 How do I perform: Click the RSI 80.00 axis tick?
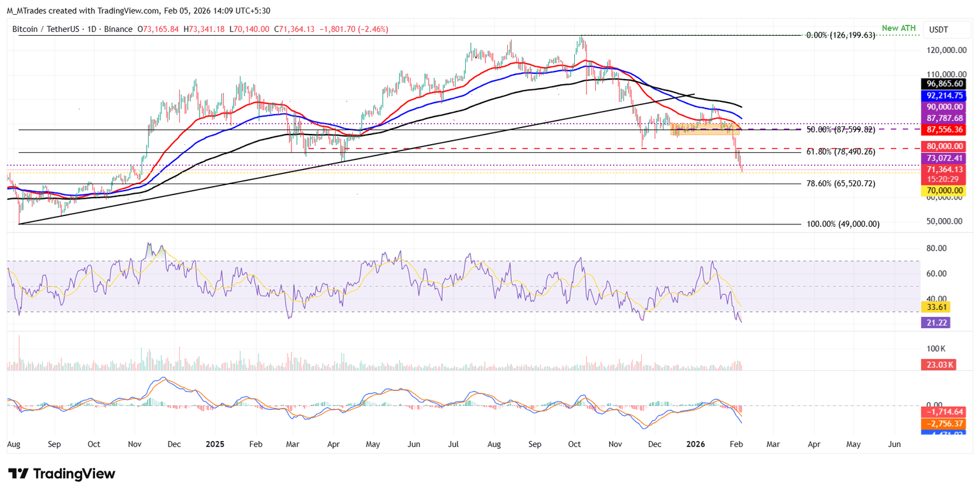coord(937,248)
